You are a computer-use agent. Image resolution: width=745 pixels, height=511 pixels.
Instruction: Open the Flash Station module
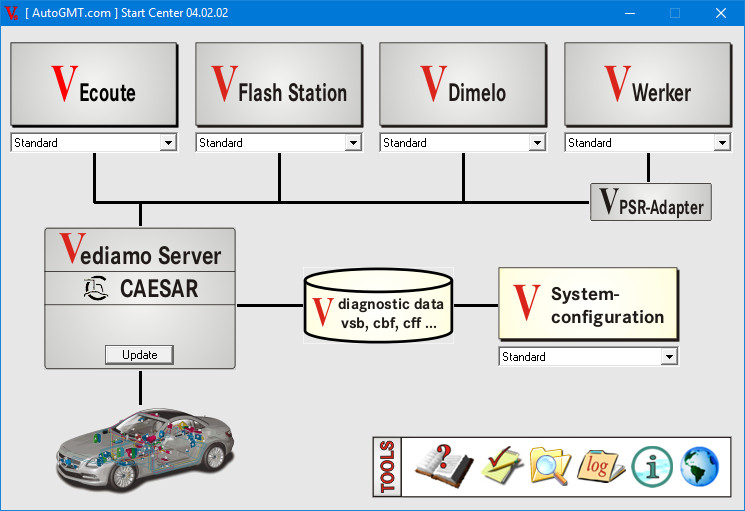(x=279, y=85)
